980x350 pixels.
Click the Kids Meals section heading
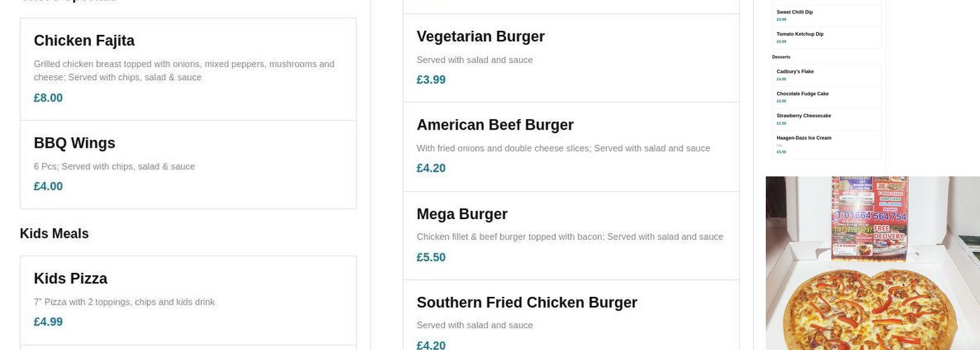click(54, 234)
